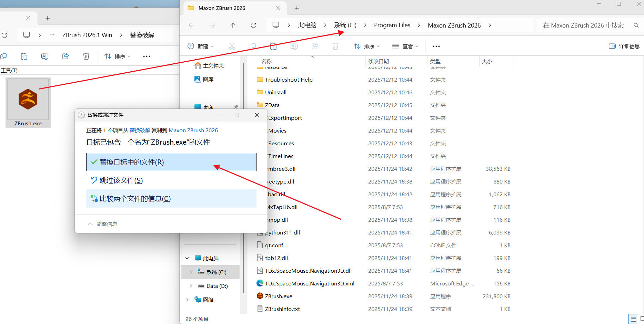The image size is (644, 324).
Task: Open the New dropdown menu
Action: coord(201,46)
